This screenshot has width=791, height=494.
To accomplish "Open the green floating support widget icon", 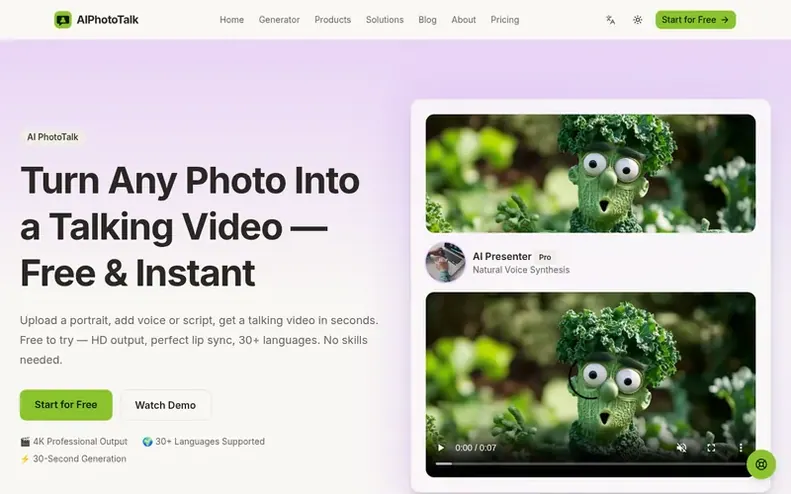I will pyautogui.click(x=761, y=464).
